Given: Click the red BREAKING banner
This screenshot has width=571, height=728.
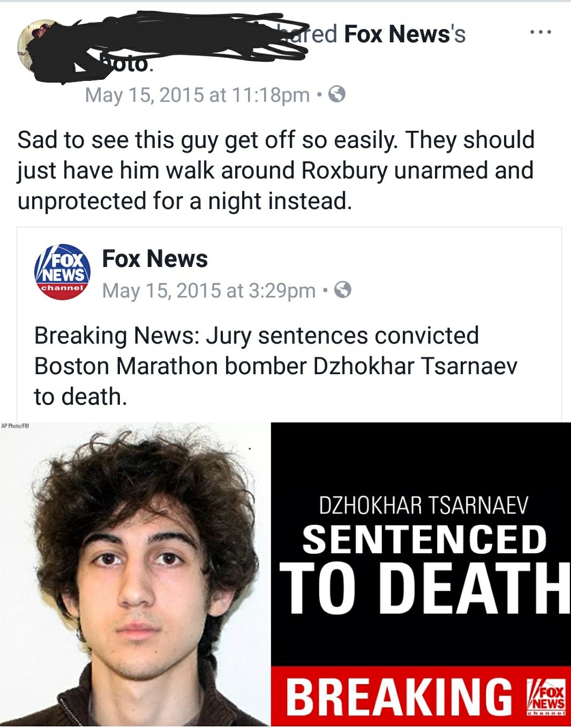Looking at the screenshot, I should pos(421,696).
